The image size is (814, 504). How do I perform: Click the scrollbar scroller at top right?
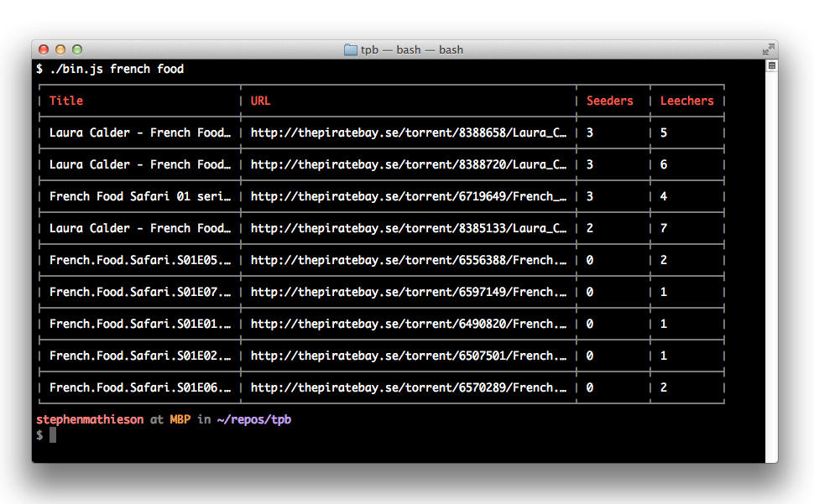pyautogui.click(x=770, y=65)
